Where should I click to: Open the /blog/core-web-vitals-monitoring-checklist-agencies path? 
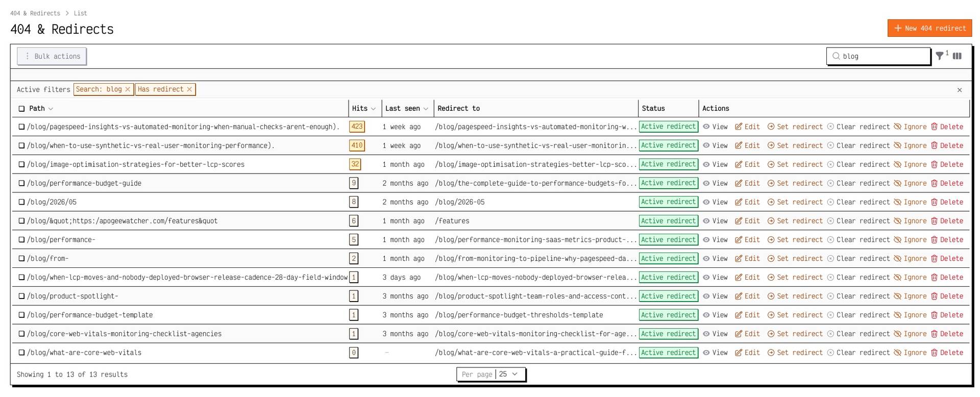tap(124, 334)
